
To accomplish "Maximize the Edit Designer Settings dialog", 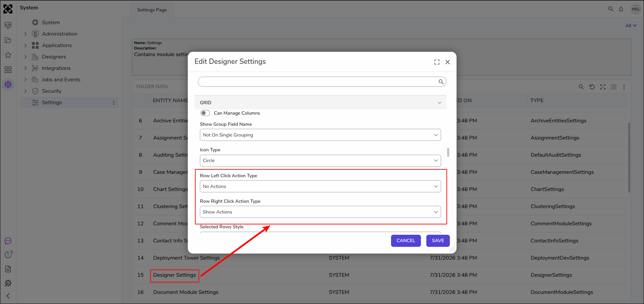I will point(437,62).
